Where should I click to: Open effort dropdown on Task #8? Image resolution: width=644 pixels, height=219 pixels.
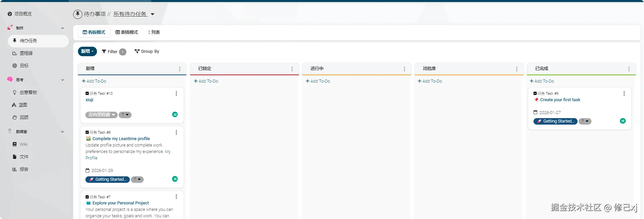[137, 179]
